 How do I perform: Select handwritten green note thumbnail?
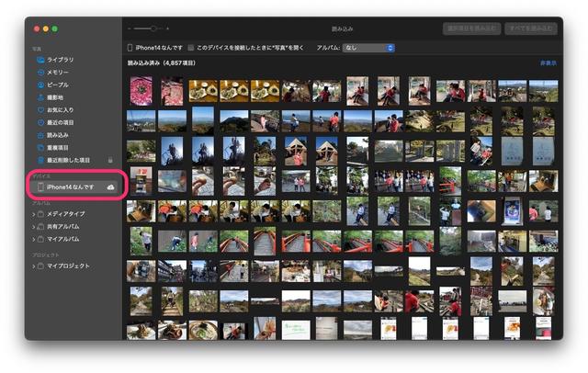[x=296, y=330]
